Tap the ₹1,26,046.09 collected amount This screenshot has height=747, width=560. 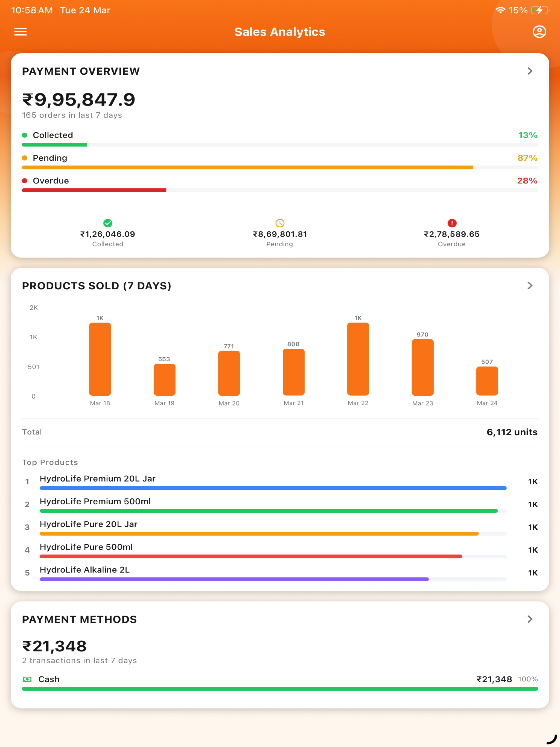[x=108, y=234]
